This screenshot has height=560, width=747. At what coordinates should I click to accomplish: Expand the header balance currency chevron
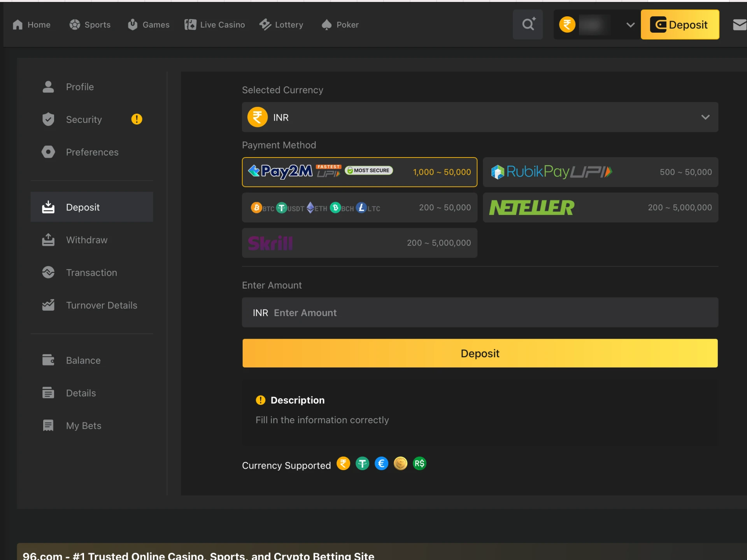(x=630, y=25)
